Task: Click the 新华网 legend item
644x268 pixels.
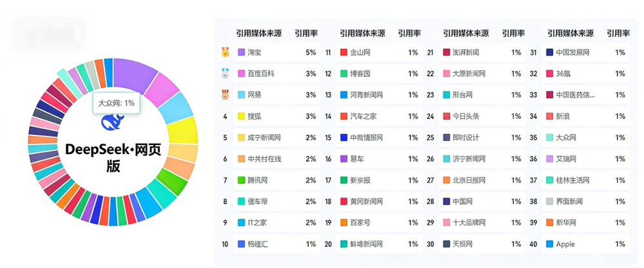Action: pyautogui.click(x=585, y=223)
